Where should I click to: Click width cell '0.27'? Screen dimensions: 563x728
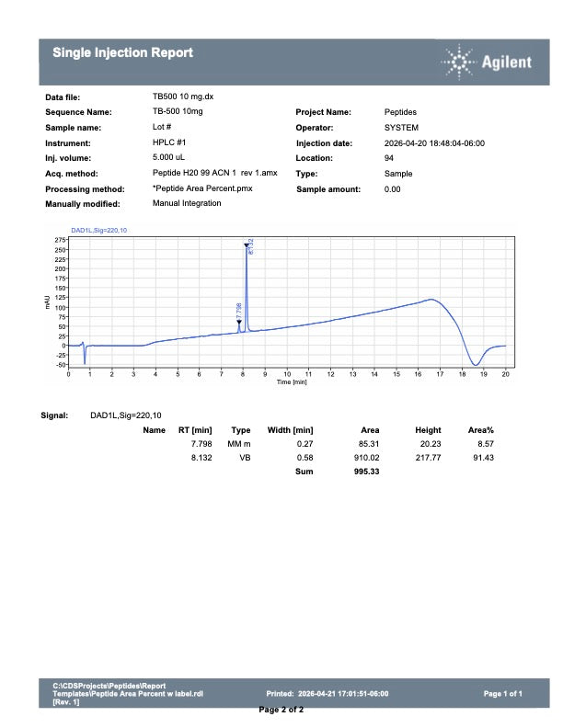click(x=304, y=444)
